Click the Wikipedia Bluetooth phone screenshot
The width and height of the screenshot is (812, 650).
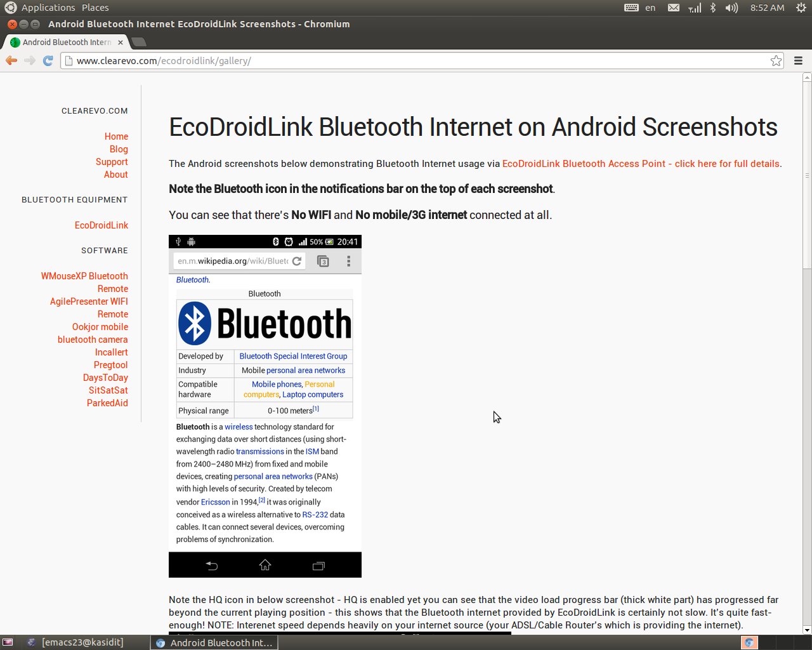265,406
